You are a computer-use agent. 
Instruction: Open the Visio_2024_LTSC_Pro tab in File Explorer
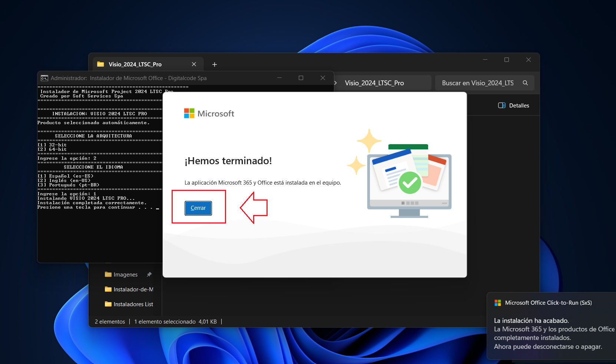pos(148,64)
